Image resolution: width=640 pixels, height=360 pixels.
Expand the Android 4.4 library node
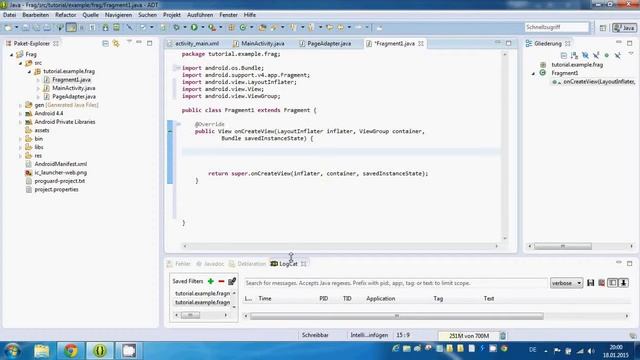pos(20,113)
